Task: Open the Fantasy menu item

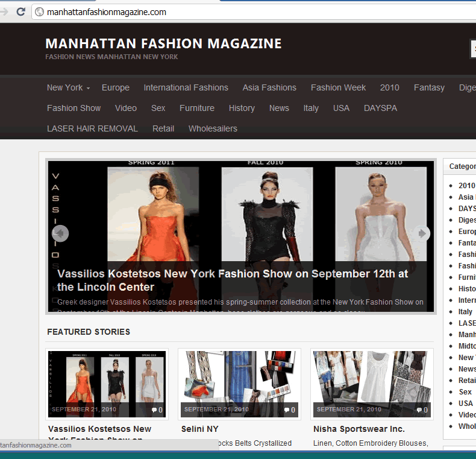Action: pyautogui.click(x=429, y=87)
